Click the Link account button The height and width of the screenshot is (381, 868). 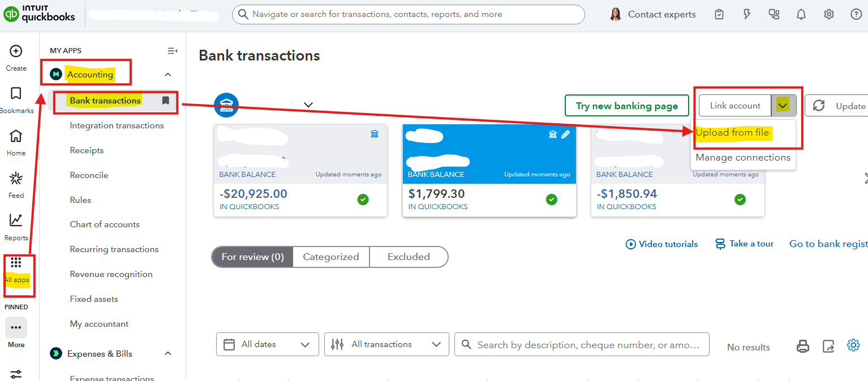735,106
